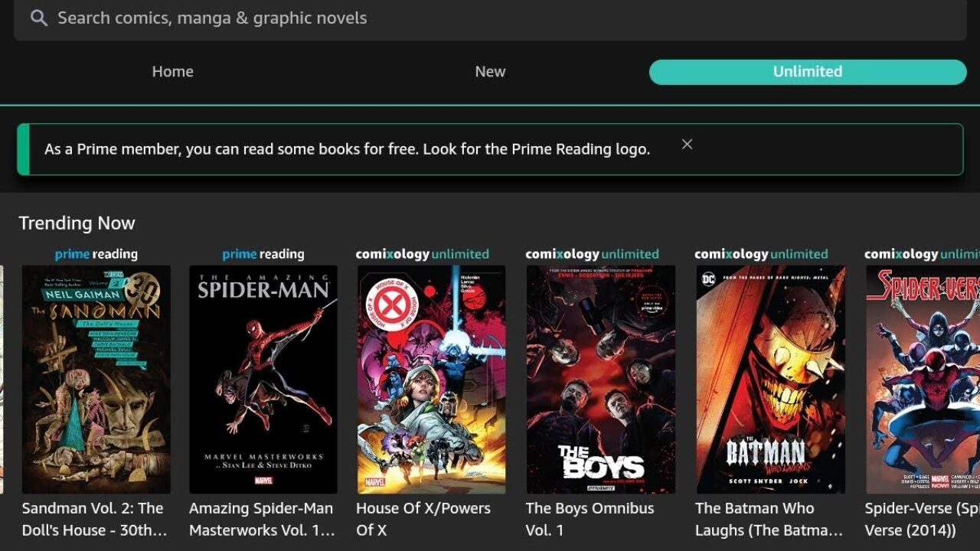980x551 pixels.
Task: Select House of X/Powers of X cover
Action: click(x=431, y=379)
